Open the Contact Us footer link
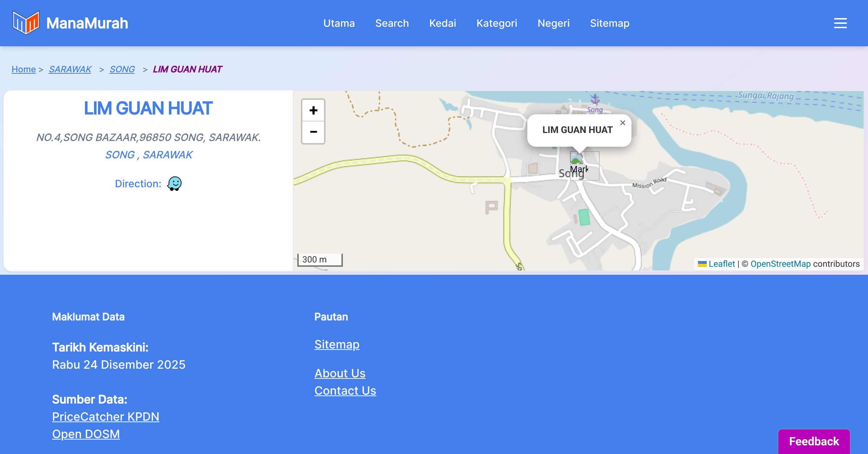Screen dimensions: 868x454 pyautogui.click(x=345, y=391)
